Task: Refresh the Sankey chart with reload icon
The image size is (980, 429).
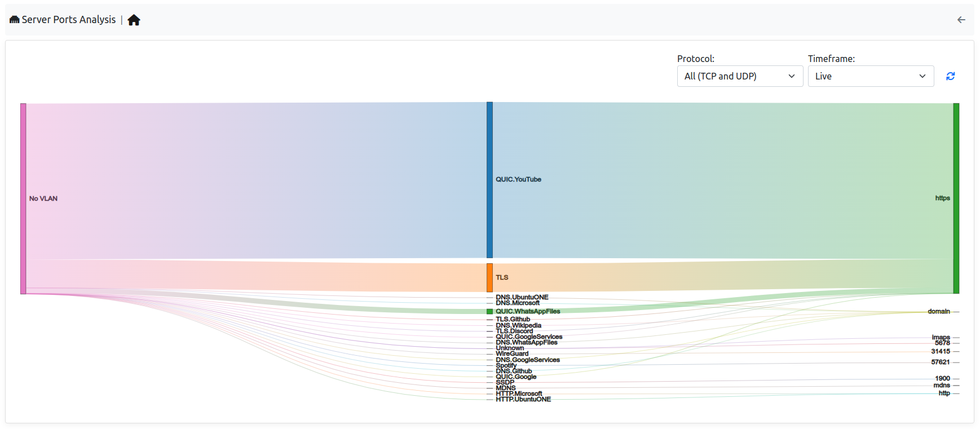Action: click(x=950, y=76)
